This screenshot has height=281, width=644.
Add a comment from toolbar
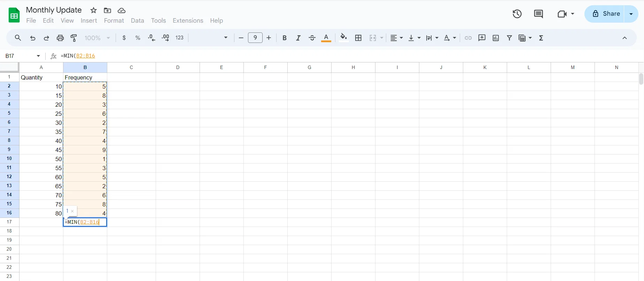coord(482,38)
